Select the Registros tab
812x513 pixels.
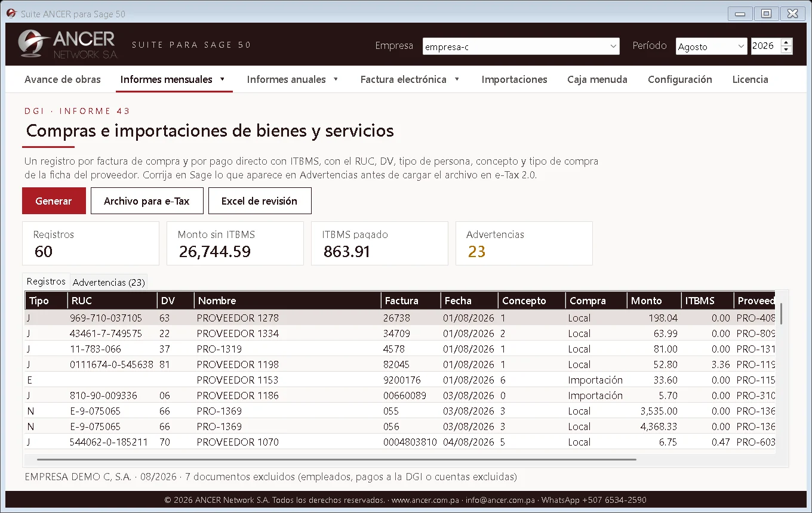tap(46, 282)
